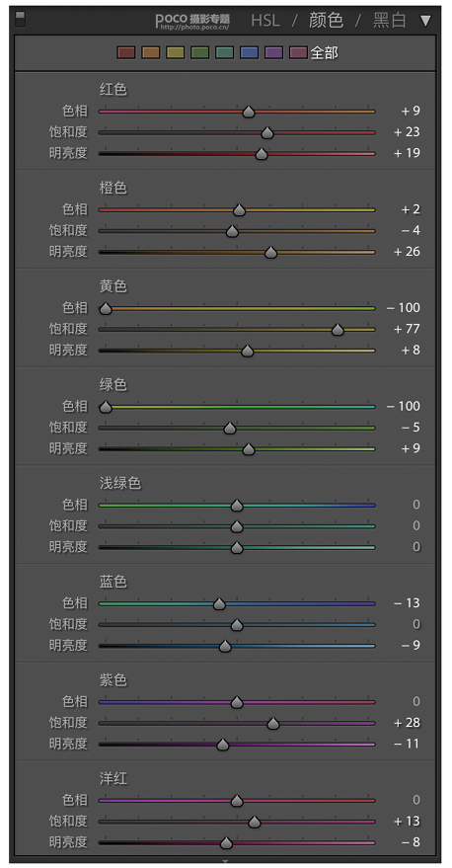Select the magenta color swatch
This screenshot has width=452, height=868.
coord(298,52)
